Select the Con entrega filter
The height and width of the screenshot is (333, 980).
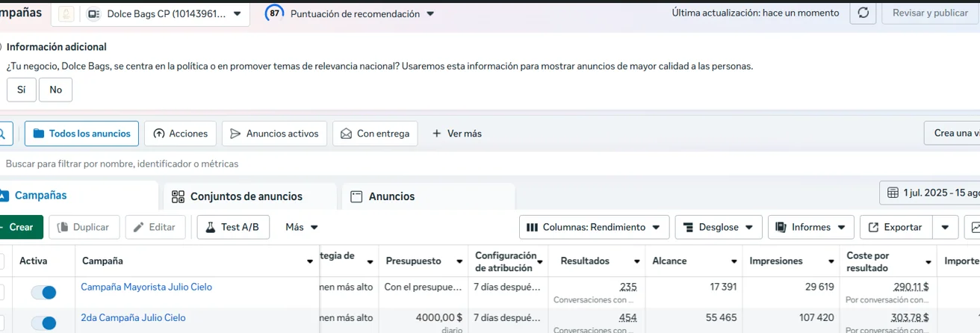[x=375, y=134]
